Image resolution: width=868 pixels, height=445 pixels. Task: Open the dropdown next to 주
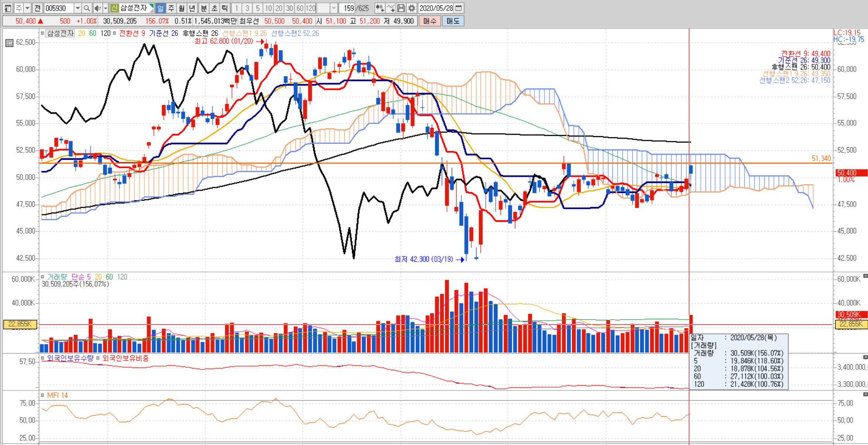pos(27,8)
